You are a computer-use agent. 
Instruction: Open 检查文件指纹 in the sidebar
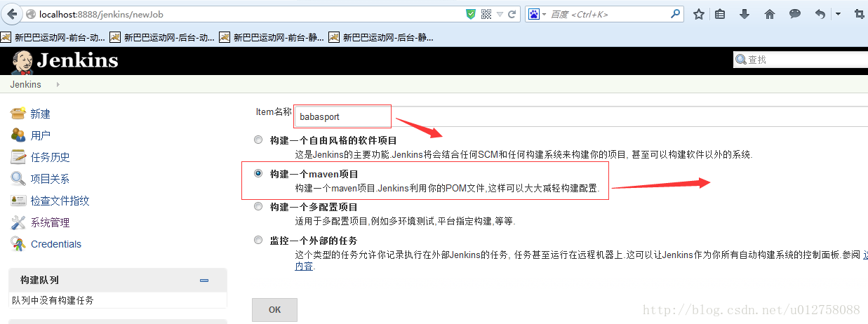60,201
